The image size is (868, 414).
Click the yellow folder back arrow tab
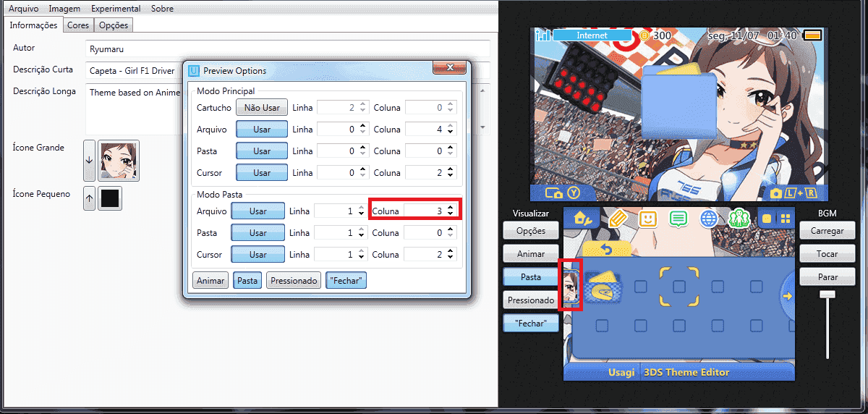[x=608, y=249]
